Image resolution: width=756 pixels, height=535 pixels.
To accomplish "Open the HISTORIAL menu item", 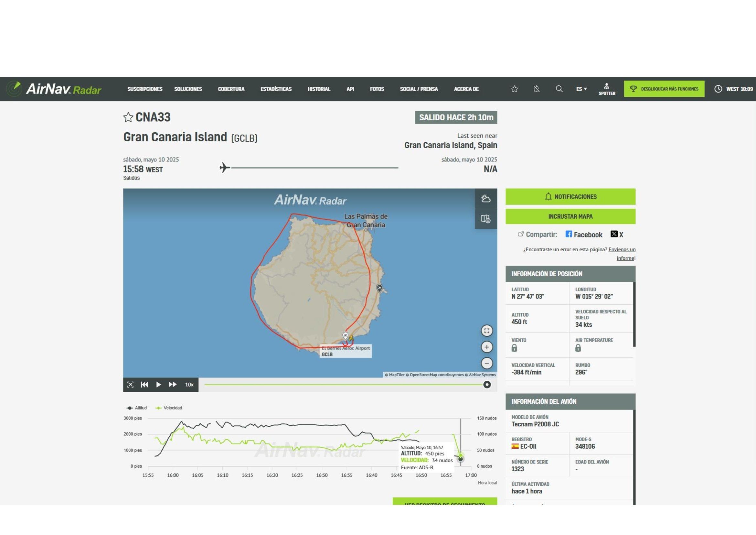I will (318, 89).
